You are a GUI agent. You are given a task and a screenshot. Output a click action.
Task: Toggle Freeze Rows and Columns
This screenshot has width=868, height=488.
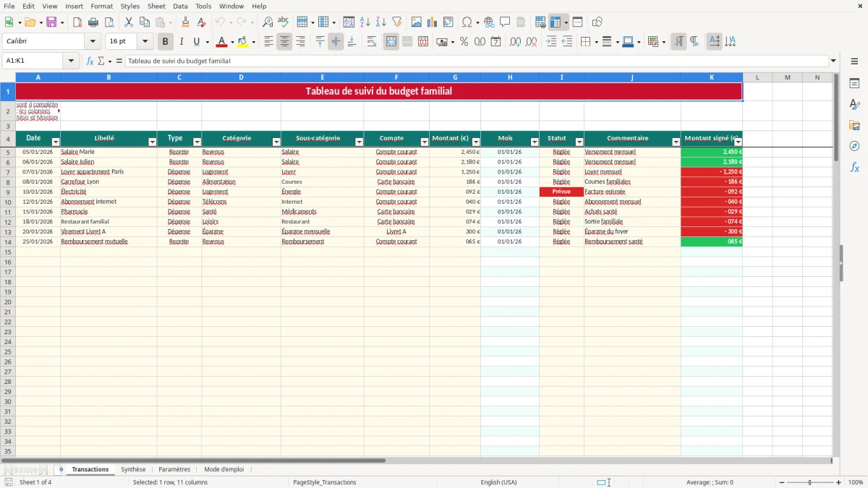556,22
